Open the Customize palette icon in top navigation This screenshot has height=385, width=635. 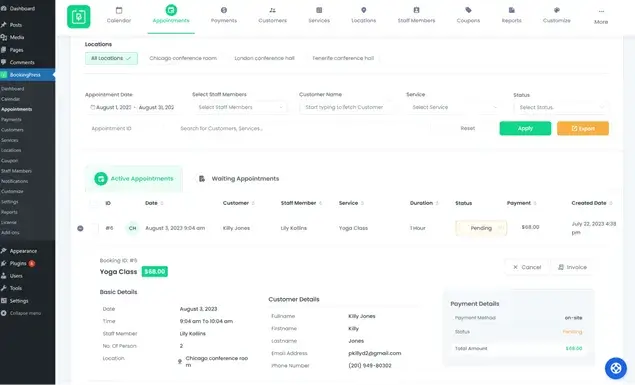click(x=557, y=10)
